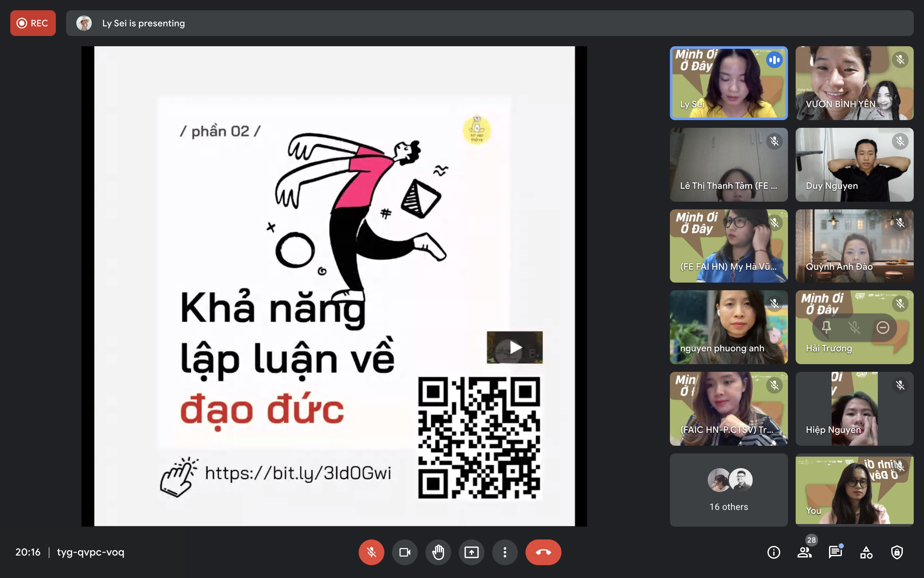Open the chat with everyone icon

pos(835,552)
